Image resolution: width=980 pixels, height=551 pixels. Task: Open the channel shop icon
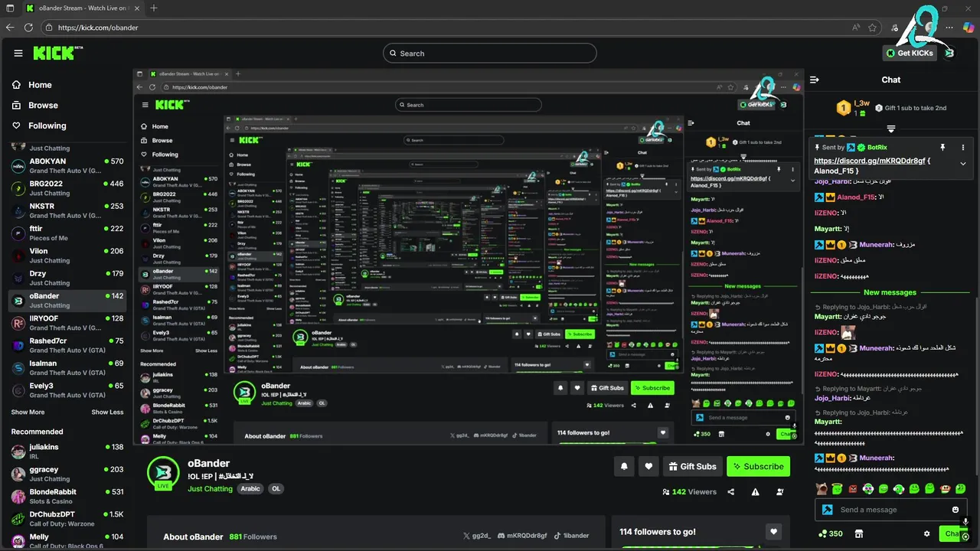859,534
